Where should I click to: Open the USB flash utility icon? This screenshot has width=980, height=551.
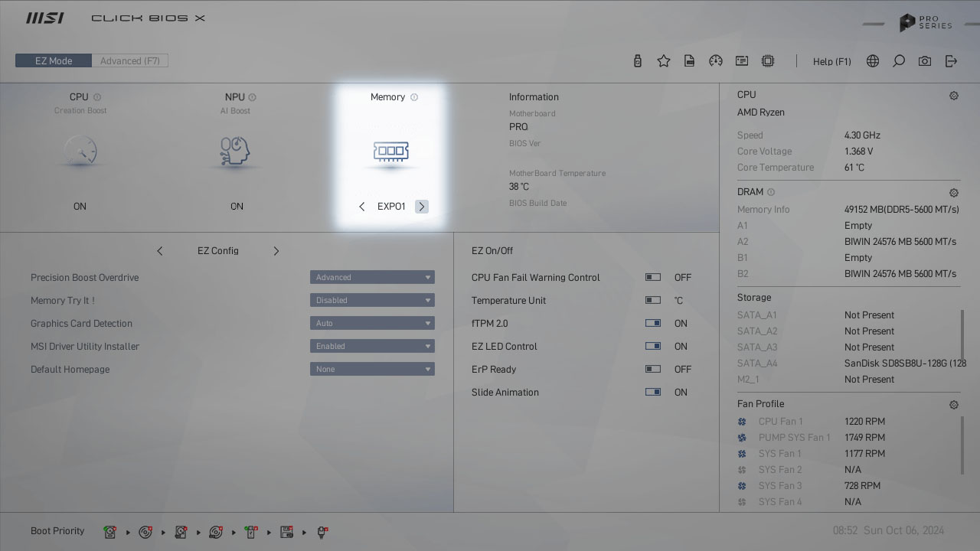pyautogui.click(x=638, y=61)
